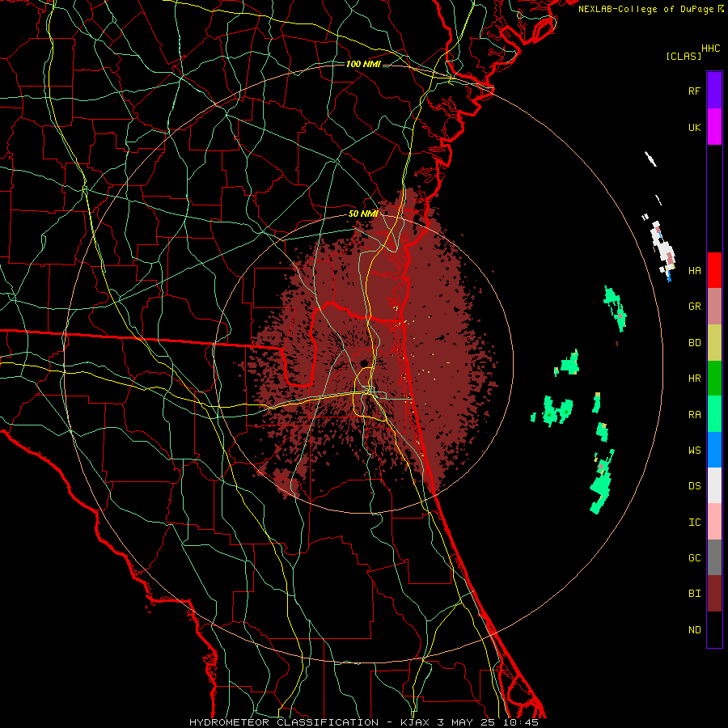The height and width of the screenshot is (728, 728).
Task: Click the 'RF' legend label
Action: pos(694,91)
